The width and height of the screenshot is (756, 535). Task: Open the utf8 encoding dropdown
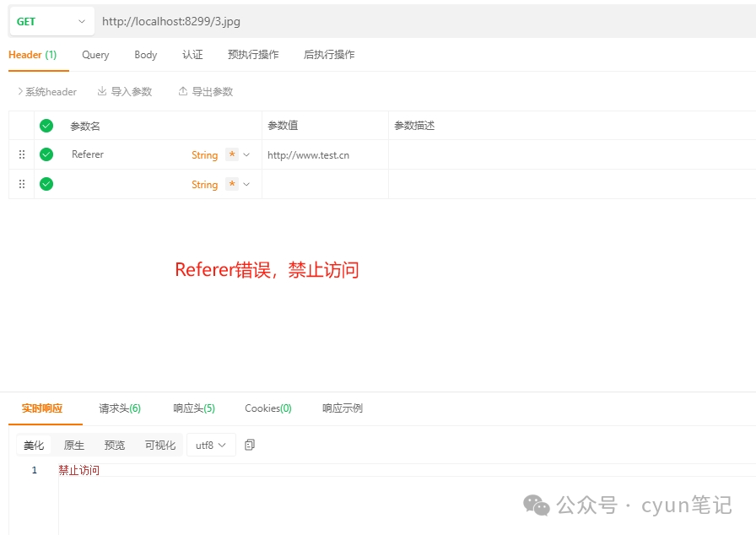(x=211, y=445)
